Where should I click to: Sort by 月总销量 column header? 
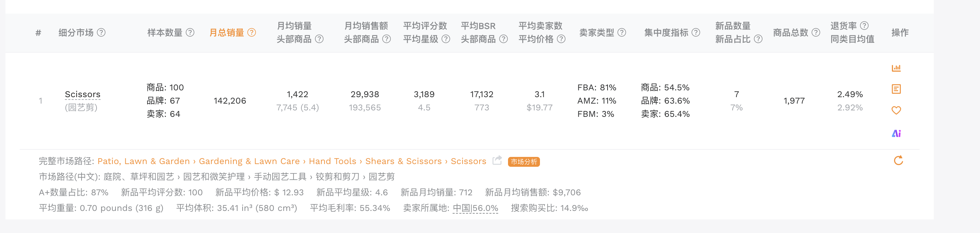(227, 33)
